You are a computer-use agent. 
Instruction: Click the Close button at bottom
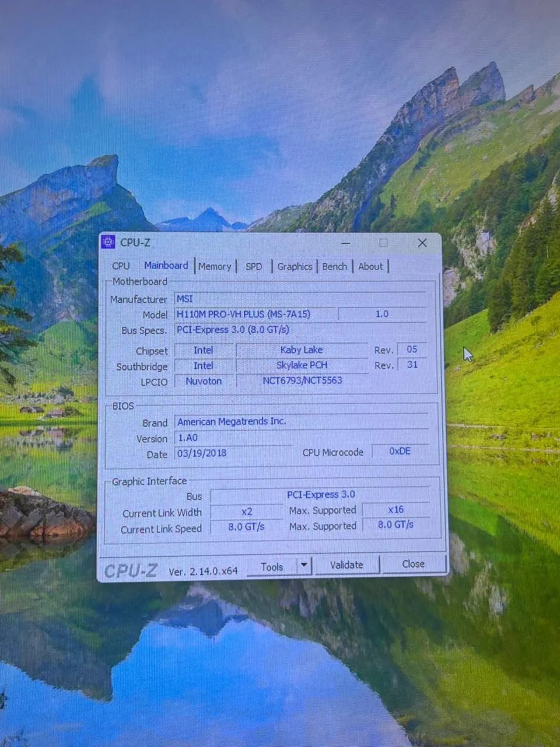tap(413, 564)
